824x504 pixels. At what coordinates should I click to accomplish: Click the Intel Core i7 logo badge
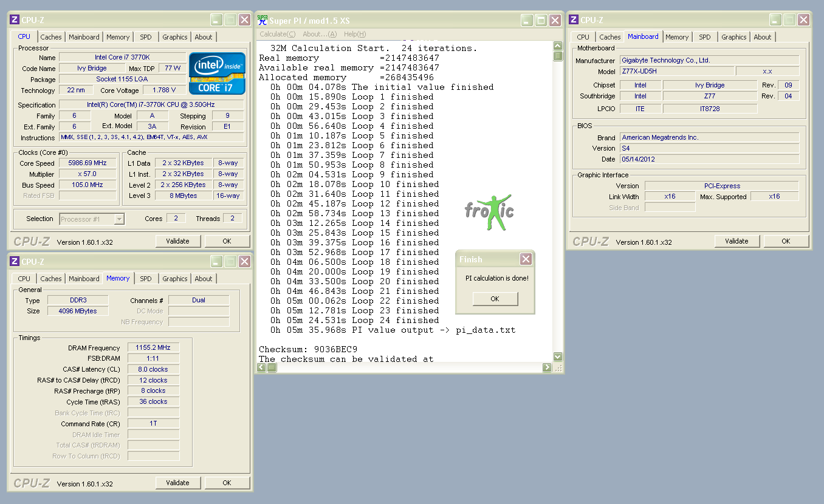(x=218, y=73)
